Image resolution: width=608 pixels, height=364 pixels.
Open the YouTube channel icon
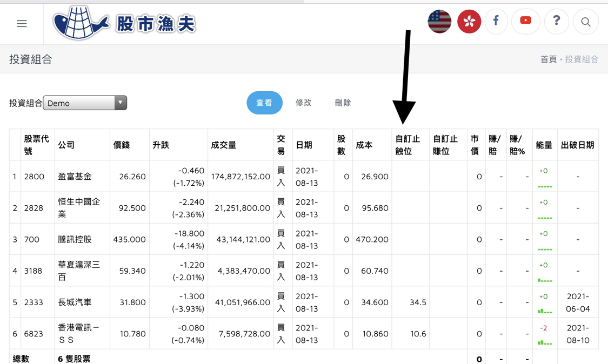point(526,21)
